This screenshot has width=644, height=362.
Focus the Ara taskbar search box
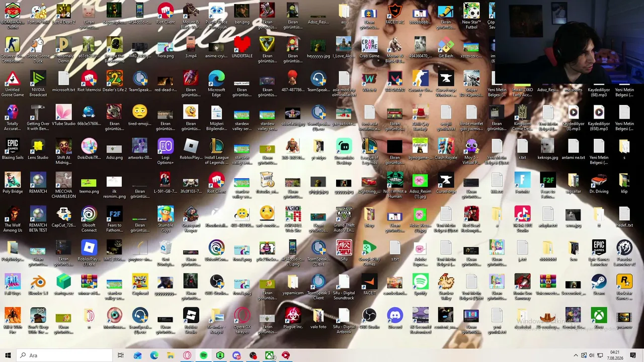click(64, 355)
